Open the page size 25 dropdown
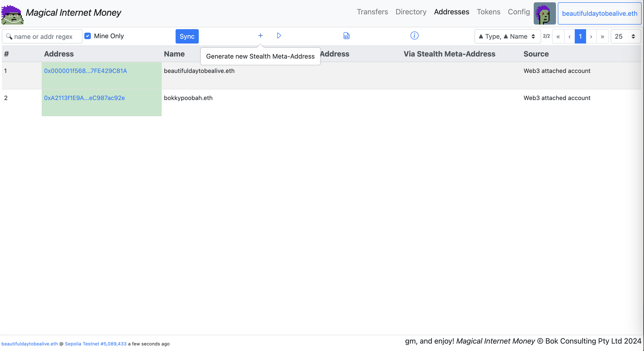Viewport: 644px width, 351px height. (x=625, y=37)
